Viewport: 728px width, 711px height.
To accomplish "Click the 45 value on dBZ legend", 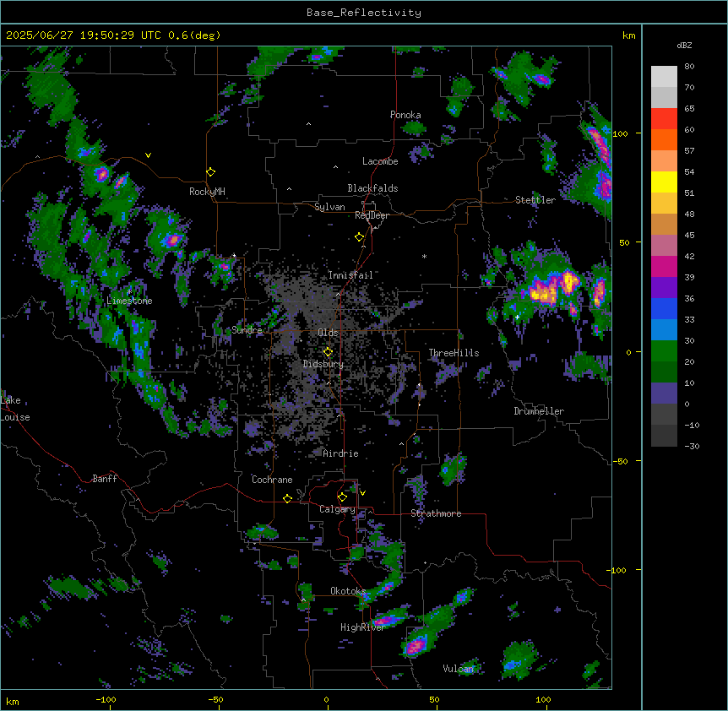I will click(x=689, y=236).
